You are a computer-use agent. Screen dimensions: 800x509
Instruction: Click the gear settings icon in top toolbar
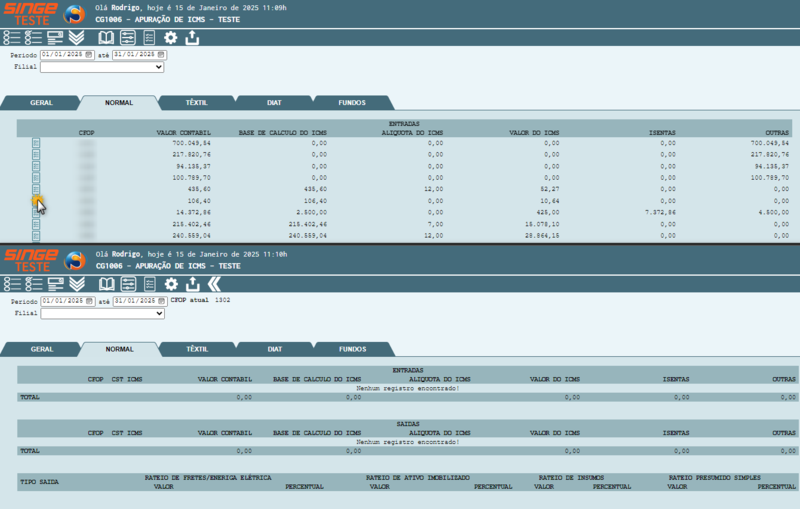coord(171,38)
